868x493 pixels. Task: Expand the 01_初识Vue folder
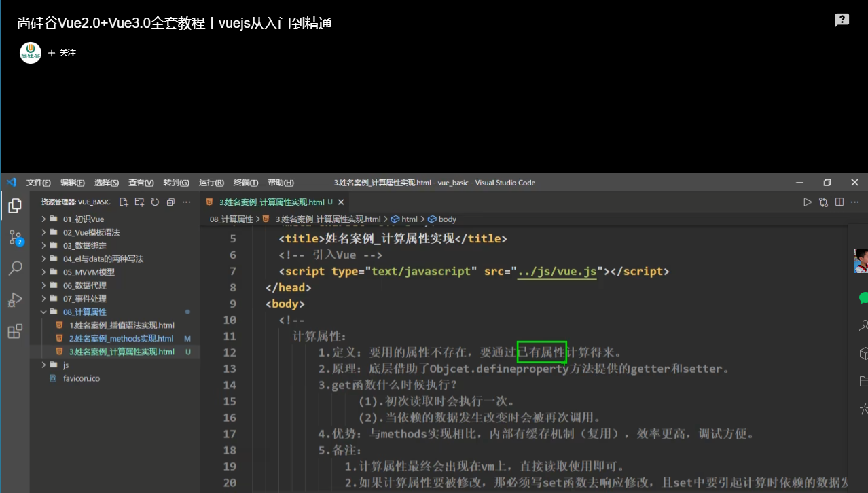pos(83,219)
